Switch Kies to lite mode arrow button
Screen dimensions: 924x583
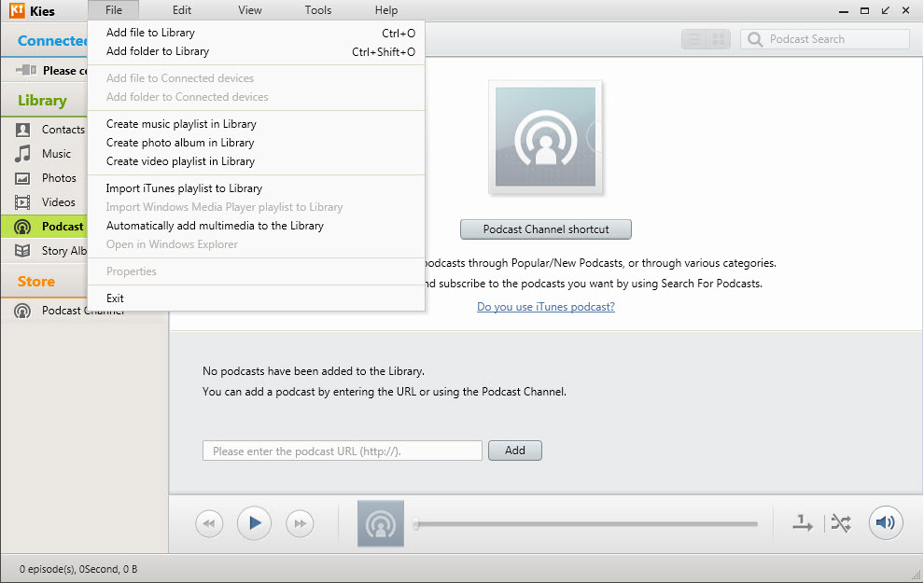click(x=885, y=10)
